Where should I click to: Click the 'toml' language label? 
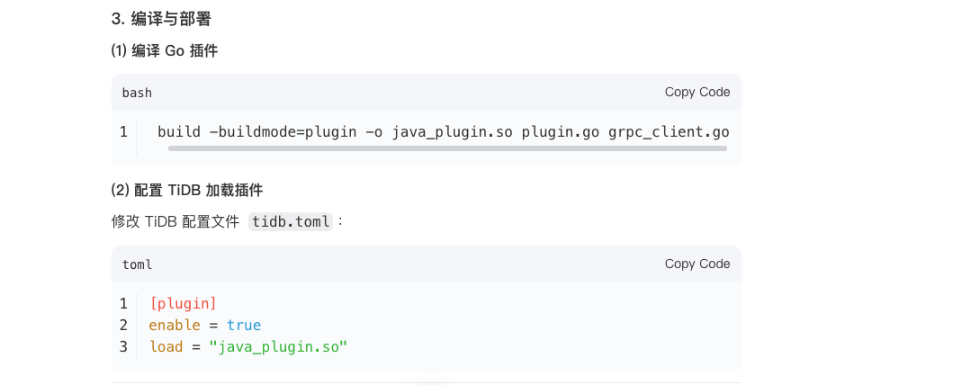(x=137, y=264)
